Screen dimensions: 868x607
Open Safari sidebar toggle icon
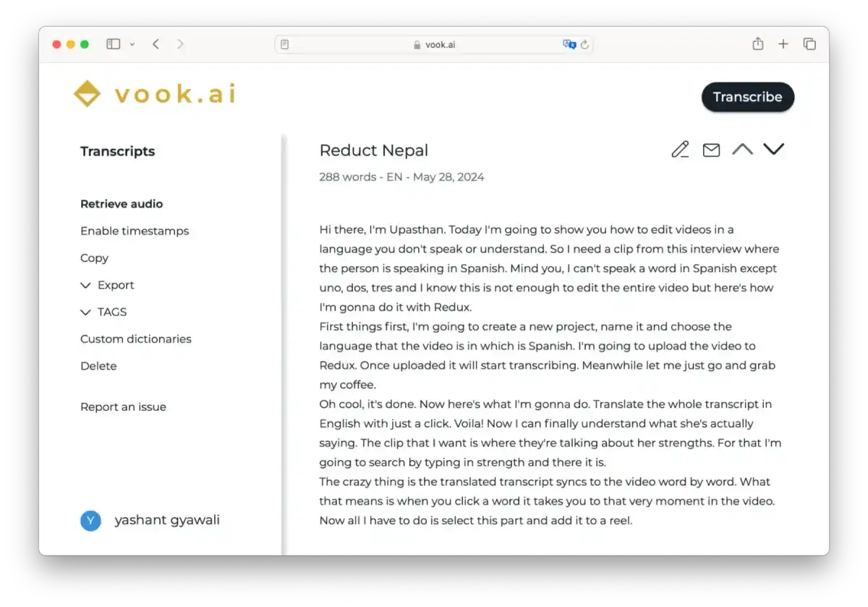pyautogui.click(x=113, y=44)
